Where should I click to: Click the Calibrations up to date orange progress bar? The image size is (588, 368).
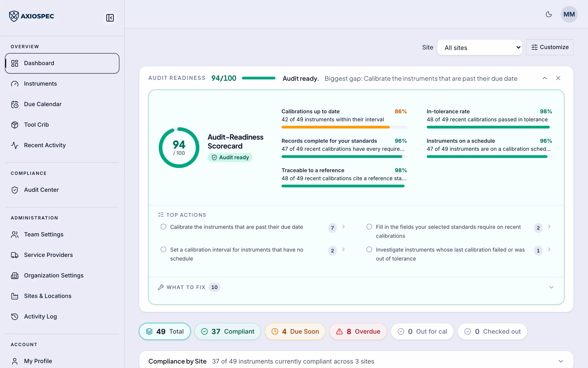[x=344, y=127]
